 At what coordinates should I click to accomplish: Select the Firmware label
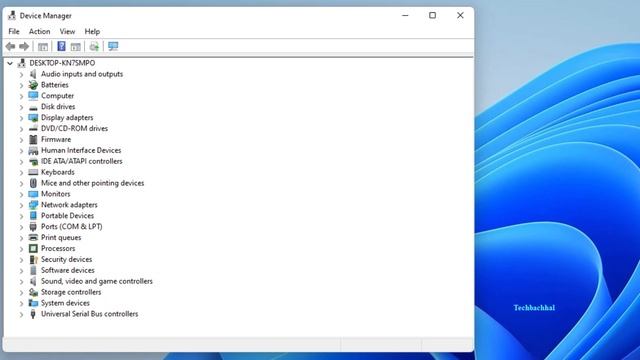pyautogui.click(x=56, y=140)
